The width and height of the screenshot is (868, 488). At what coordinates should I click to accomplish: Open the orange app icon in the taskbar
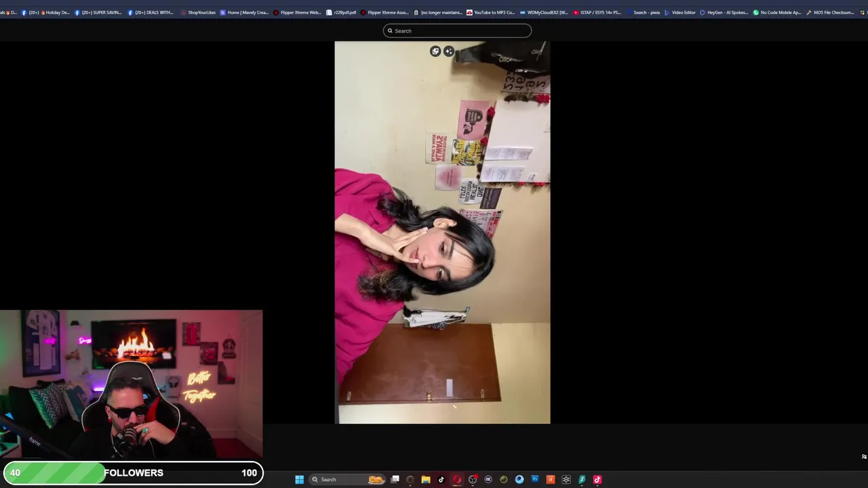tap(551, 479)
